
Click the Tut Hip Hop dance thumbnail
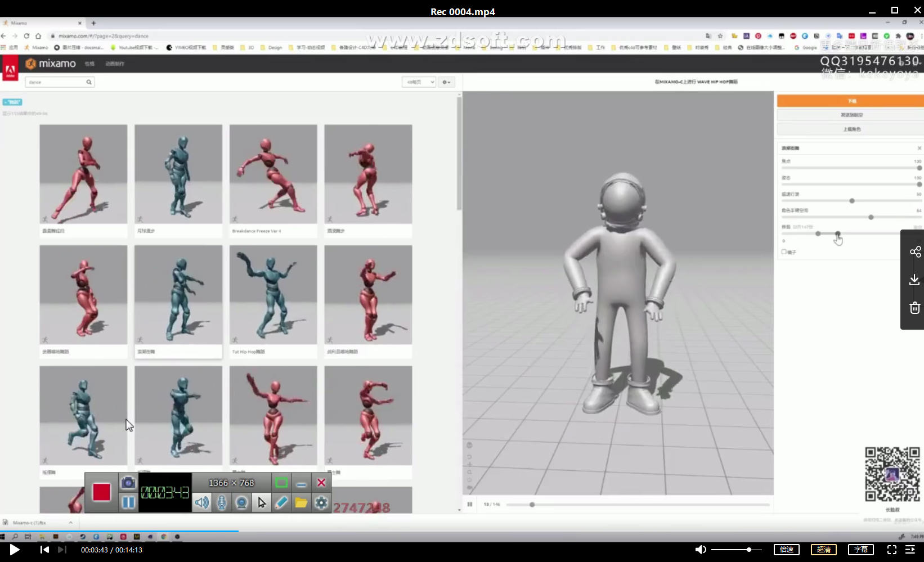273,295
